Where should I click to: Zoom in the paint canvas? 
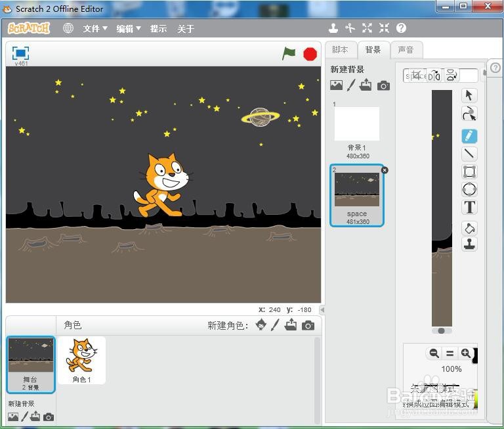(x=466, y=353)
